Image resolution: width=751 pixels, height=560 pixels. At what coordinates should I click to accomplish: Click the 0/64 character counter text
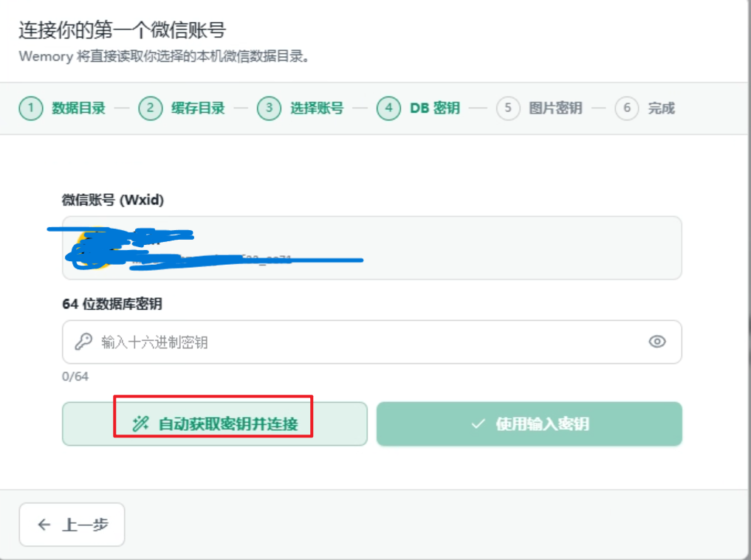coord(75,377)
